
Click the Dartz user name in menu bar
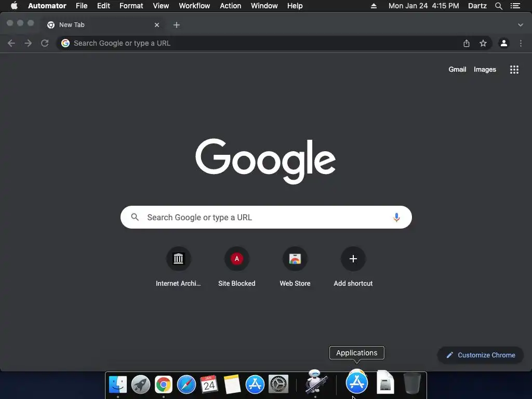(x=477, y=6)
